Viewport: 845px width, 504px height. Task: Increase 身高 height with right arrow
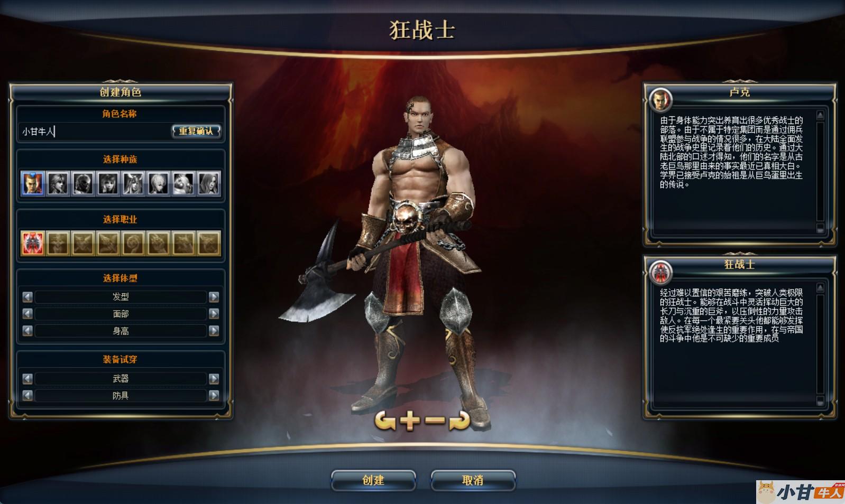[x=214, y=331]
